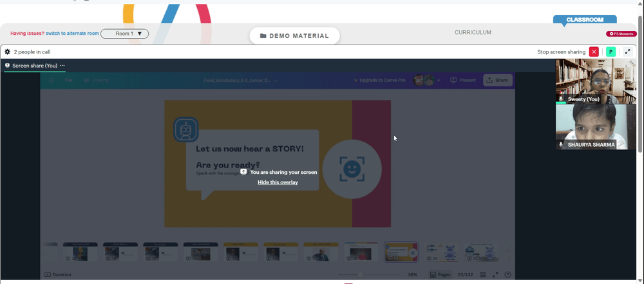Select page 16 thumbnail
The height and width of the screenshot is (284, 644).
click(120, 252)
